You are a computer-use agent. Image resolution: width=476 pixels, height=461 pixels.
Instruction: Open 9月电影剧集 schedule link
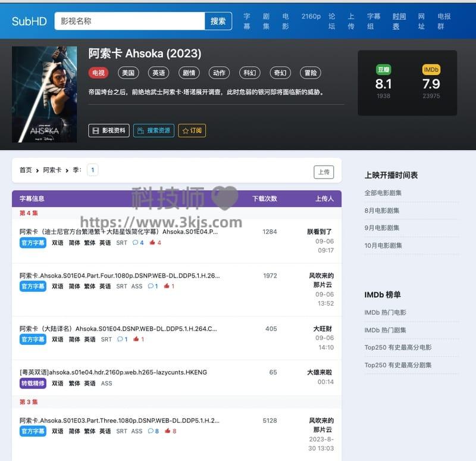click(382, 228)
